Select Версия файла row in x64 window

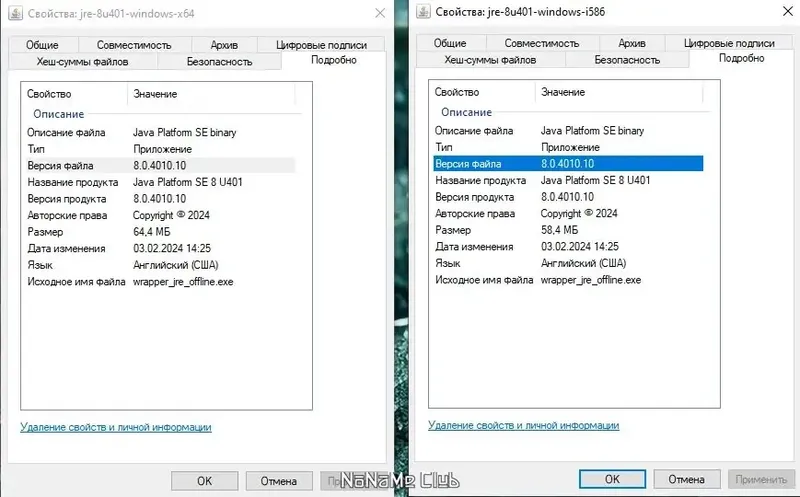click(160, 165)
